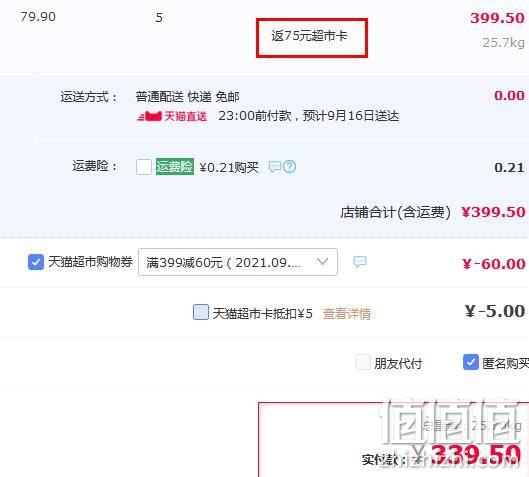Uncheck the 匿名购买 anonymous purchase checkbox
529x477 pixels.
[471, 362]
